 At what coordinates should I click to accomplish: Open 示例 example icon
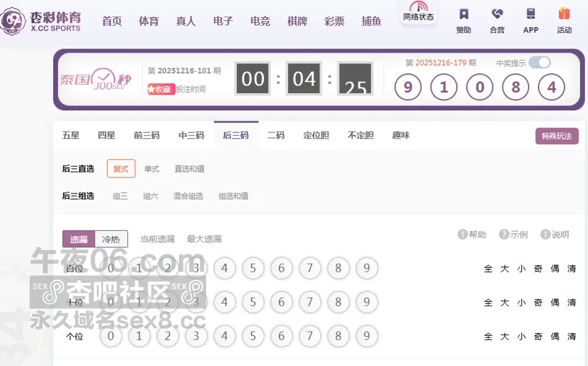point(513,235)
